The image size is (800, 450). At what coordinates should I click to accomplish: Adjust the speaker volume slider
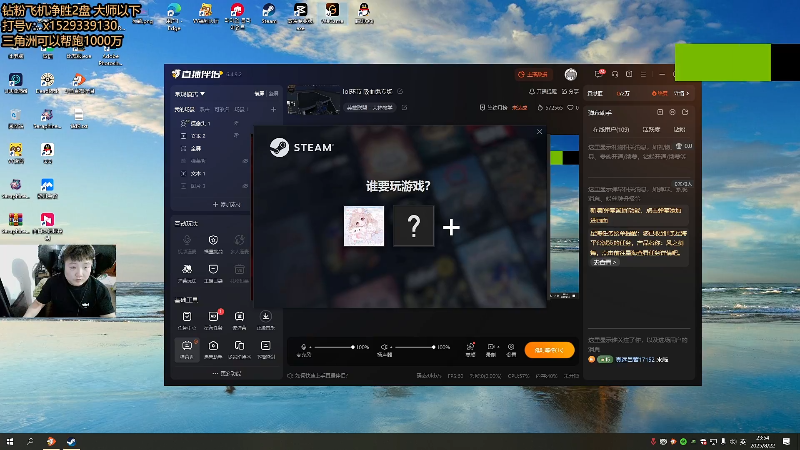click(x=414, y=347)
